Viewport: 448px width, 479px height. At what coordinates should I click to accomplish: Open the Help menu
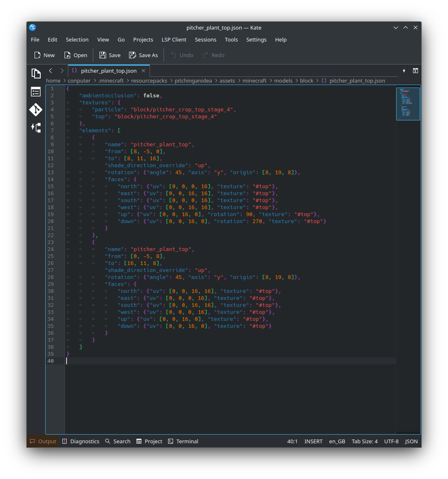(281, 40)
